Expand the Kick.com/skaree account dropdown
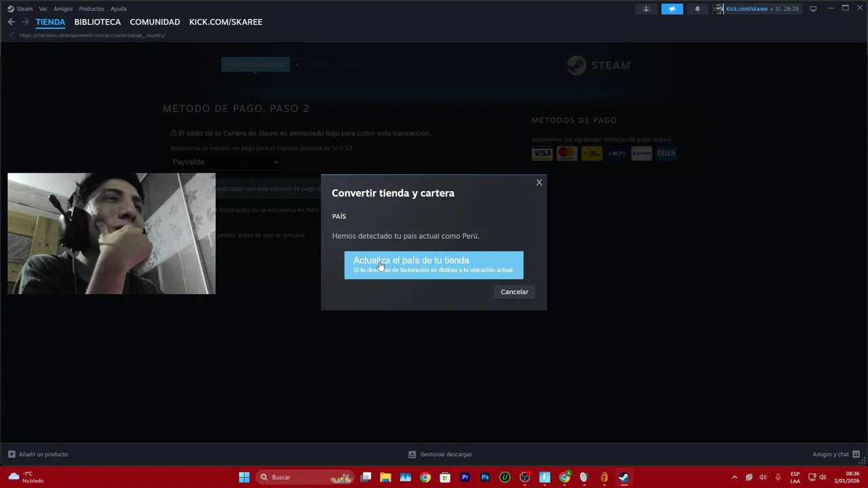The width and height of the screenshot is (868, 488). (x=749, y=9)
